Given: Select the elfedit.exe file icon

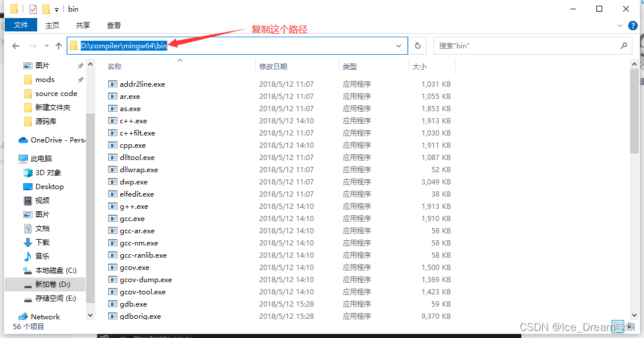Looking at the screenshot, I should pos(113,194).
